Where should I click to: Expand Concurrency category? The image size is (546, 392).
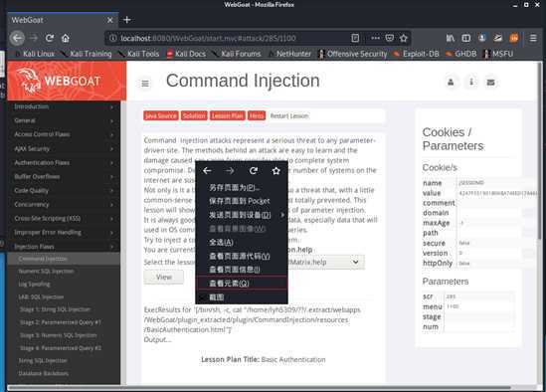click(x=64, y=205)
